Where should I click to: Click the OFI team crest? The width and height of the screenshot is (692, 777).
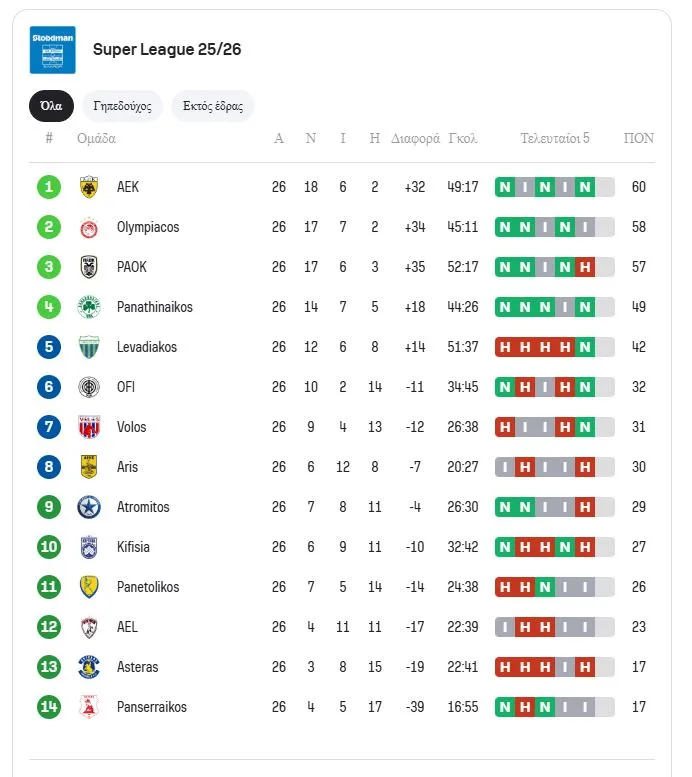click(x=89, y=387)
